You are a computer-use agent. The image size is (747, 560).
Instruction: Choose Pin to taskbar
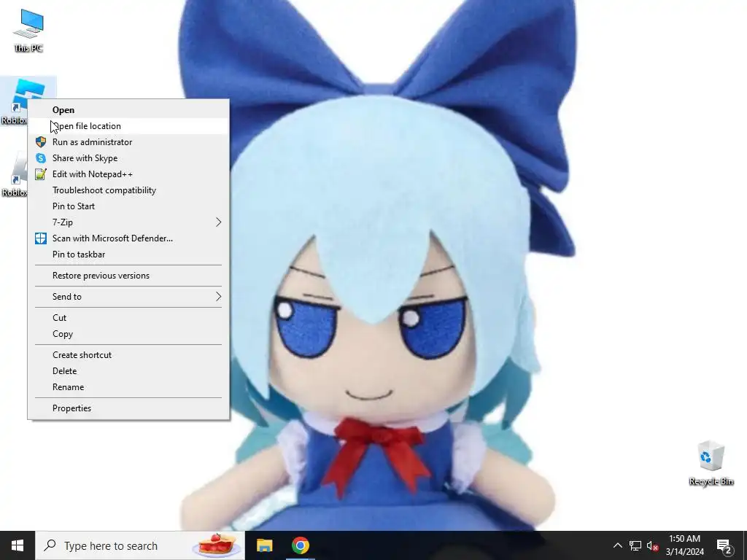tap(128, 254)
